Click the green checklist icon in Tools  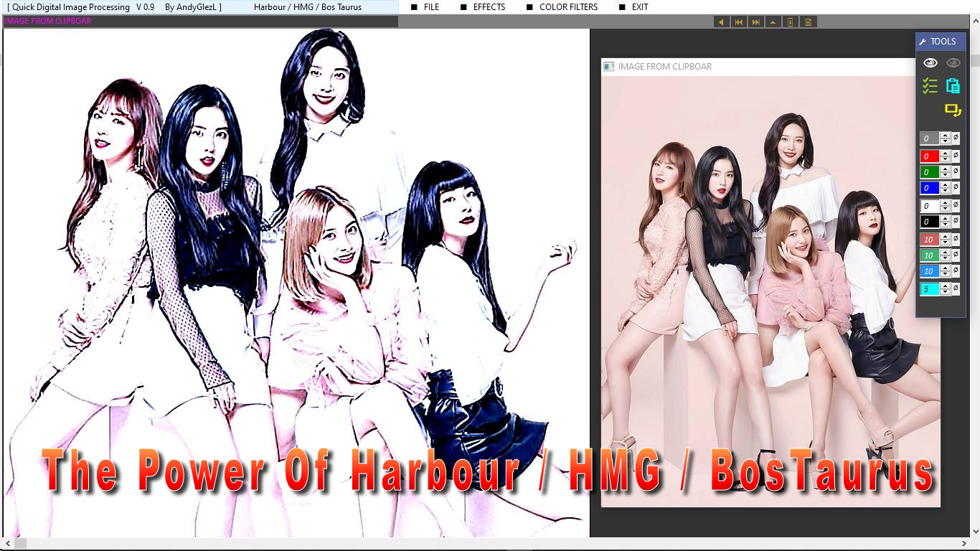[x=930, y=86]
